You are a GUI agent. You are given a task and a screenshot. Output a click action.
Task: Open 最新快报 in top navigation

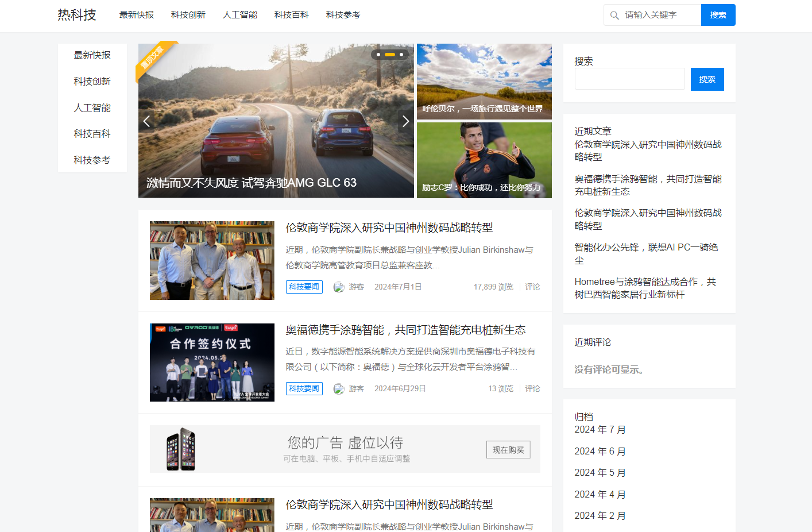[x=137, y=15]
